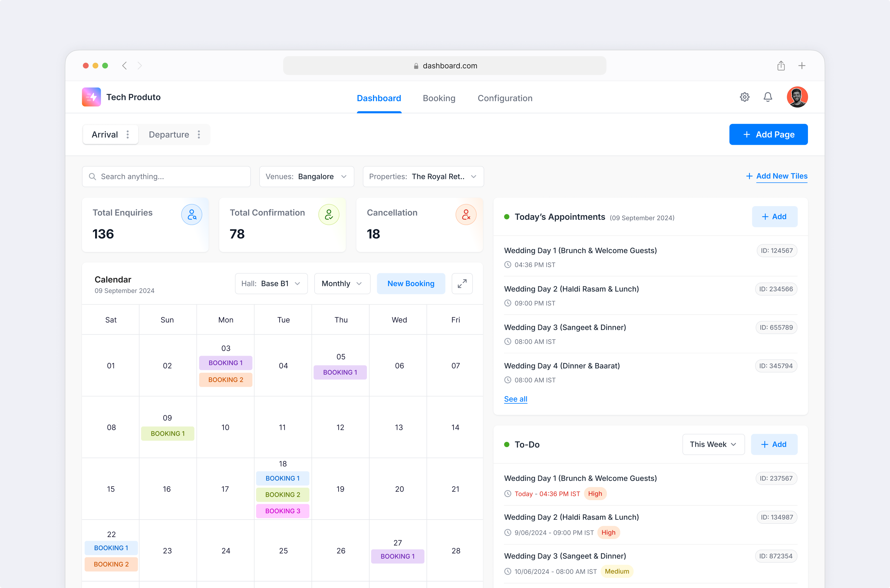
Task: Click the Tech Produto logo
Action: [91, 97]
